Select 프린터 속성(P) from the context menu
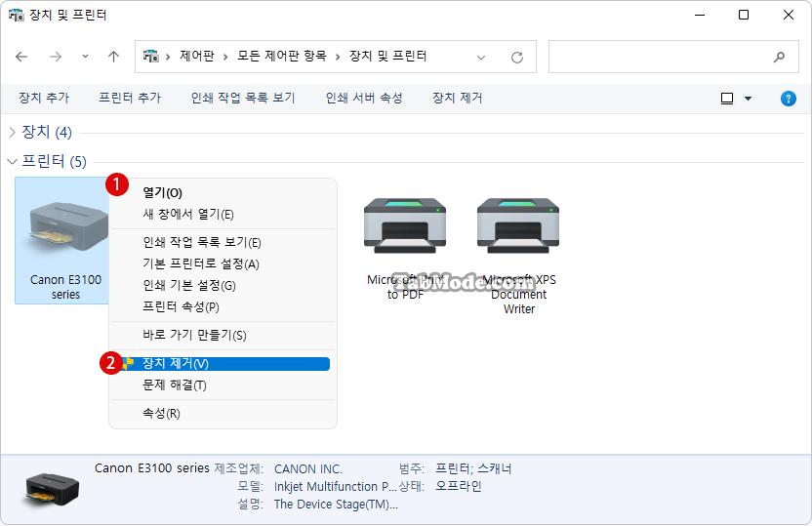 [181, 307]
